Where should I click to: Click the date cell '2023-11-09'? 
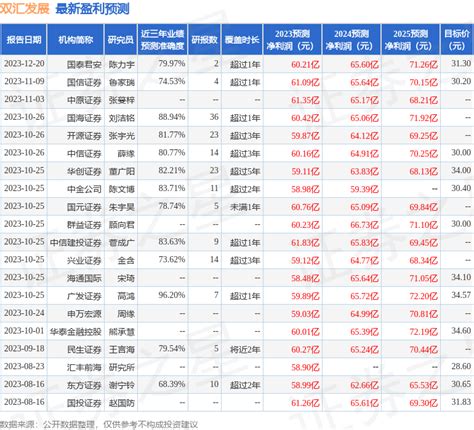pos(24,81)
